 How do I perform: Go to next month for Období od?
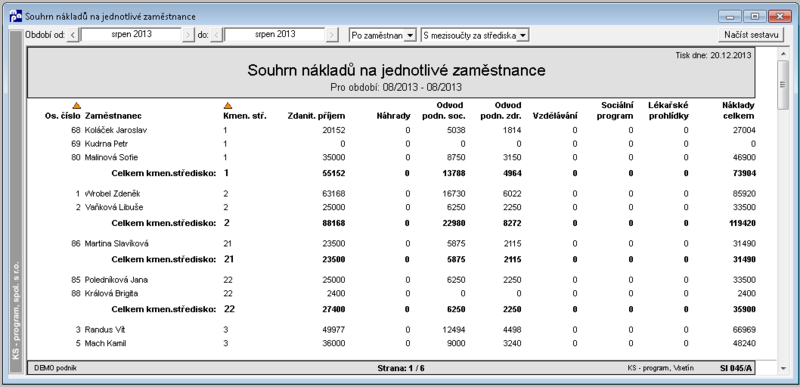click(188, 35)
